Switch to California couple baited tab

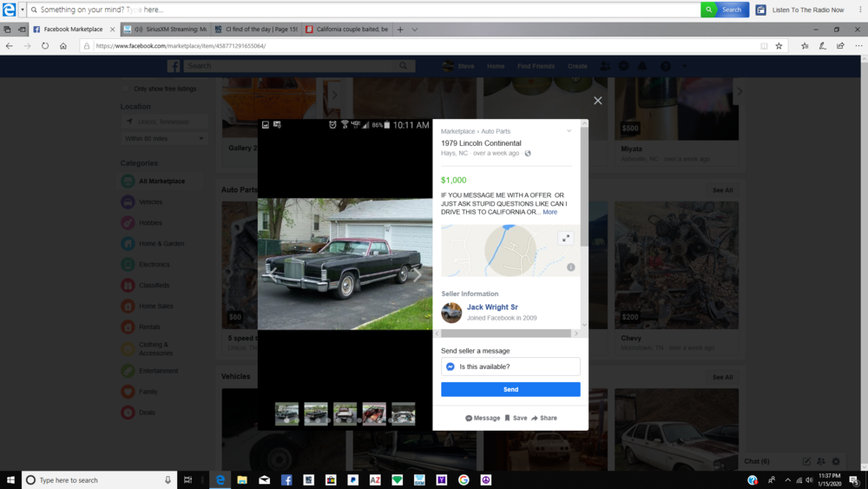[348, 30]
